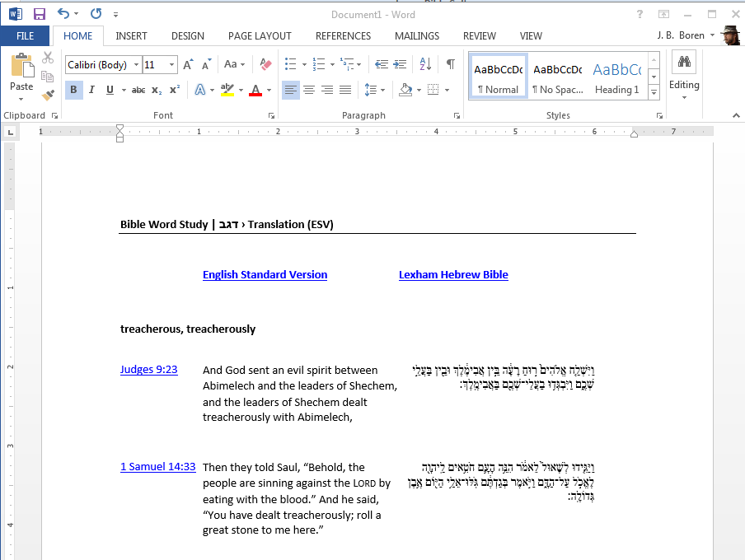The height and width of the screenshot is (560, 745).
Task: Apply a multilevel list
Action: [x=347, y=64]
